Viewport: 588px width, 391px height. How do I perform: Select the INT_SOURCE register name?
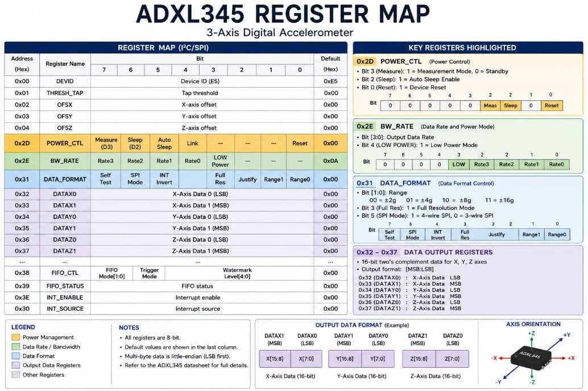click(x=65, y=308)
